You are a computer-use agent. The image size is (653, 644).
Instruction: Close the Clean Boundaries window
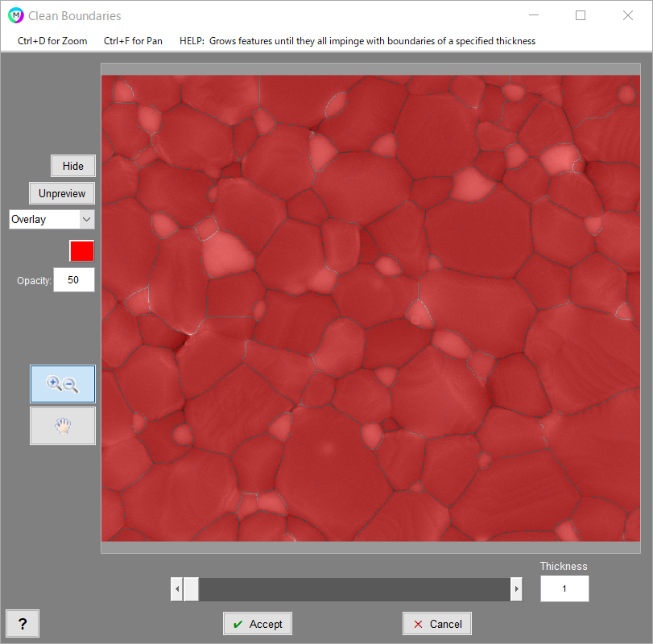pyautogui.click(x=628, y=15)
